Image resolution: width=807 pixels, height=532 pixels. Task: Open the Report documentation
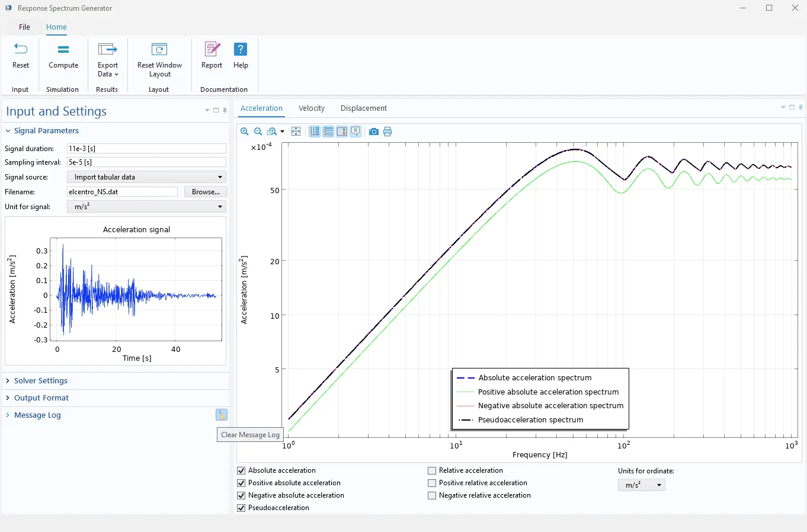click(x=212, y=56)
